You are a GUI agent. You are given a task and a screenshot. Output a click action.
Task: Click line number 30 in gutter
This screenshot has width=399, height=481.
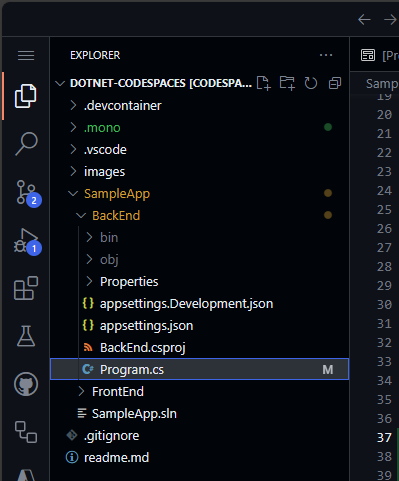coord(384,305)
